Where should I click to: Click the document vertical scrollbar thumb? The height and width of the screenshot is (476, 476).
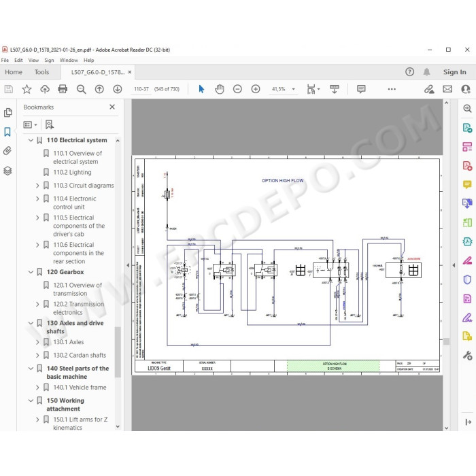pyautogui.click(x=446, y=341)
